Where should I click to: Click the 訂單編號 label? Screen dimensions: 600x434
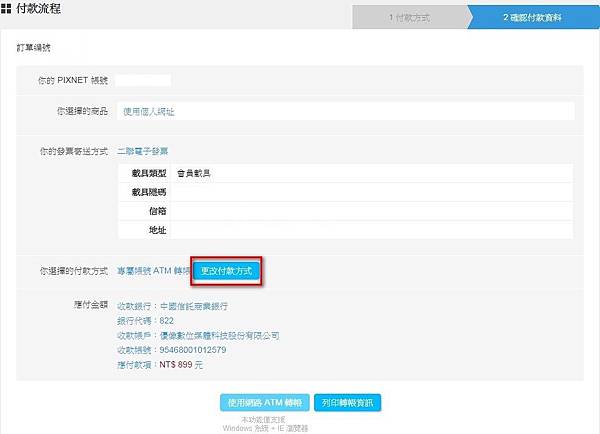tap(33, 48)
